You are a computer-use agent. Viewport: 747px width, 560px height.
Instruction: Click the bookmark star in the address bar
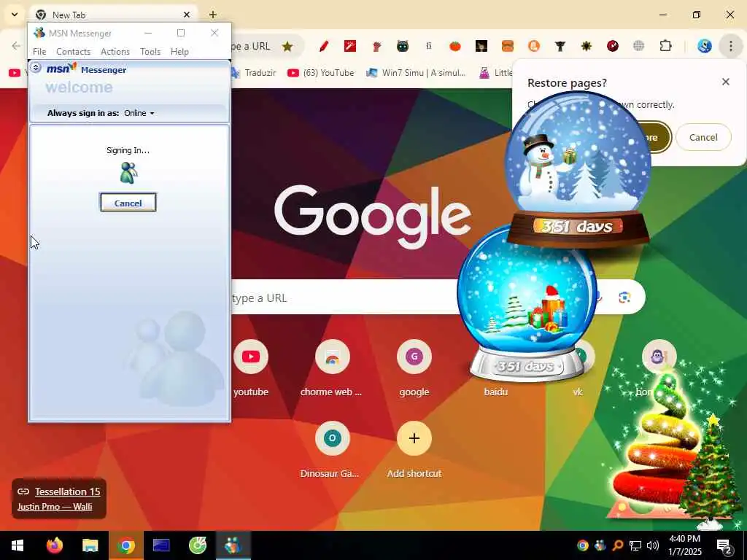287,46
